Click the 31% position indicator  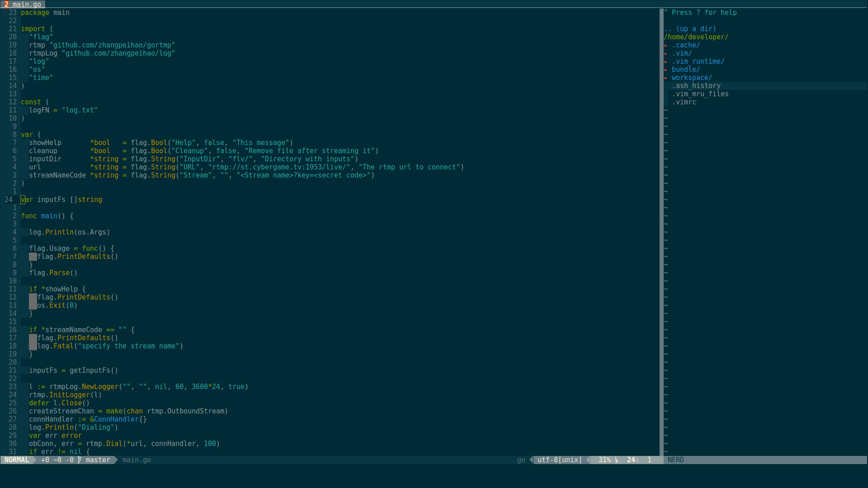tap(604, 460)
